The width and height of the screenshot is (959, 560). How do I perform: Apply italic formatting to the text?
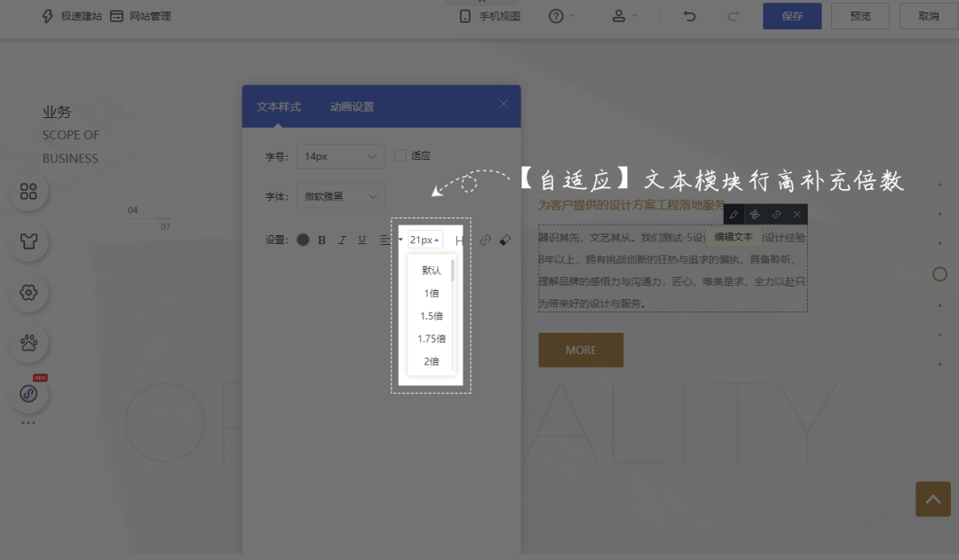(340, 240)
